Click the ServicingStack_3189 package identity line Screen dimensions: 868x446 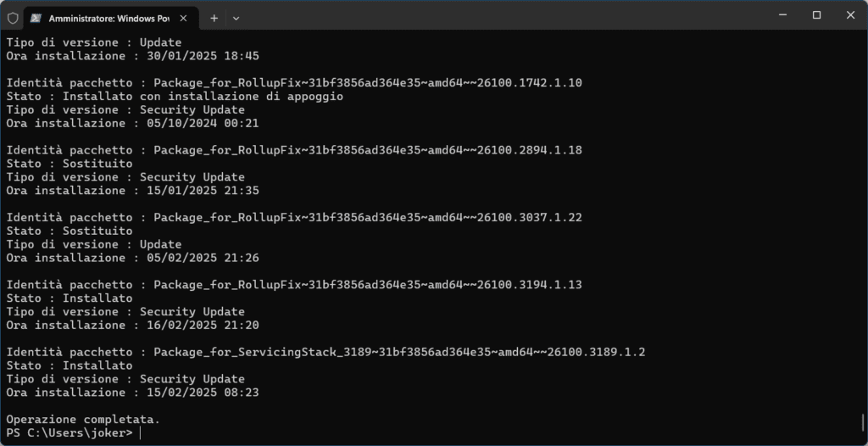tap(326, 352)
